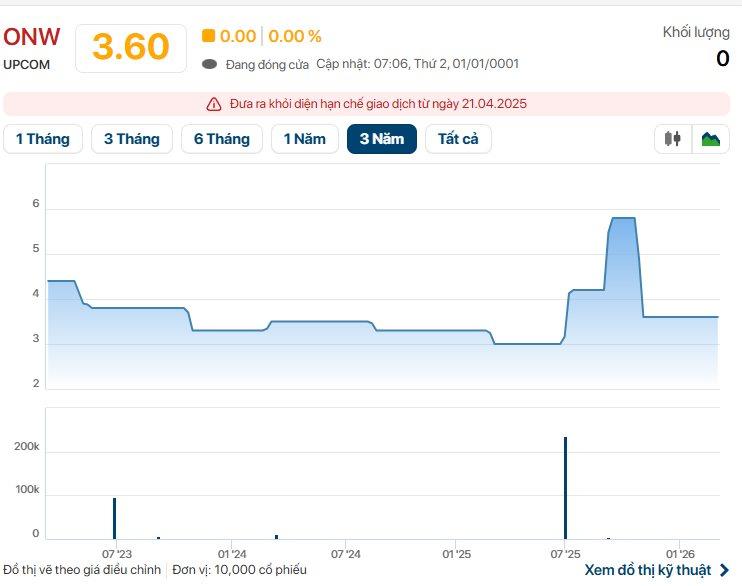Viewport: 742px width, 586px height.
Task: Switch chart to area view
Action: tap(710, 139)
